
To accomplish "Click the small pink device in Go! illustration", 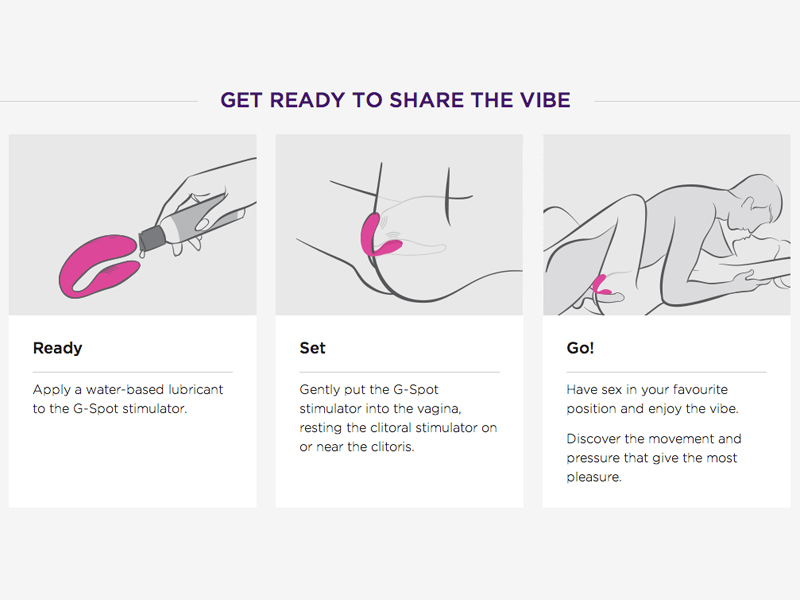I will point(601,285).
